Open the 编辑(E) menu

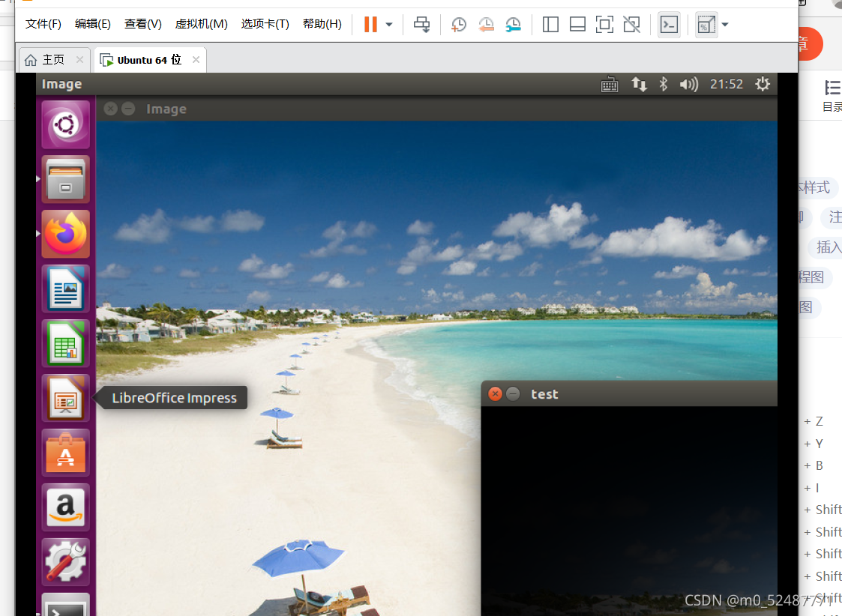pos(92,24)
